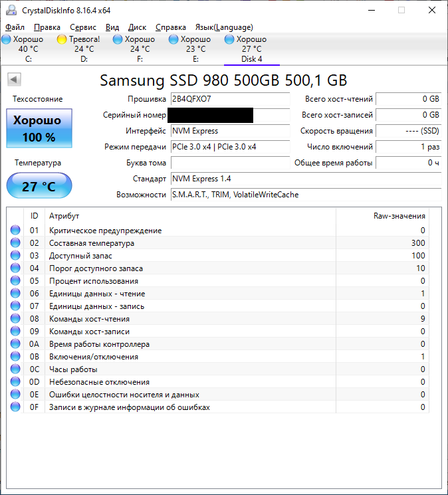Select row Команды хост-чтения

(x=218, y=318)
